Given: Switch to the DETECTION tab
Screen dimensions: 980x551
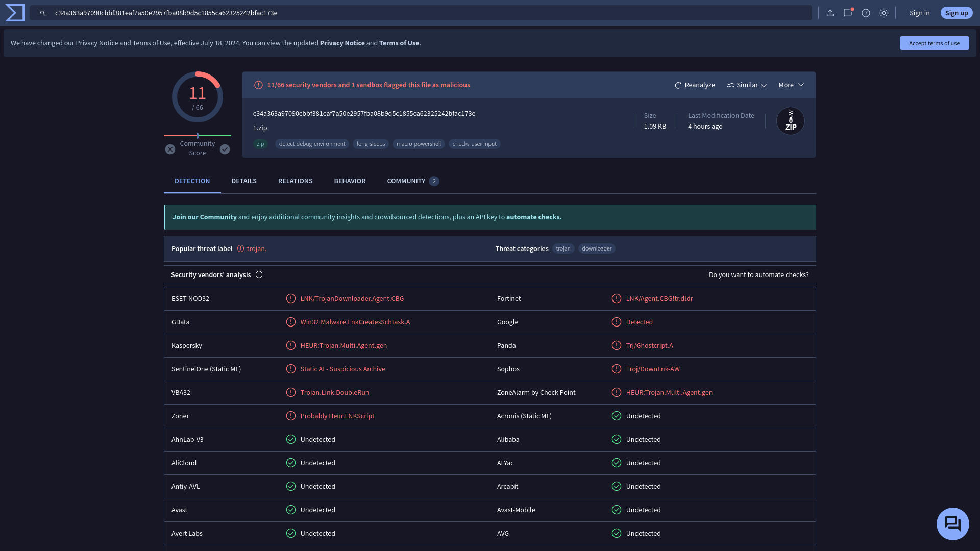Looking at the screenshot, I should point(192,181).
